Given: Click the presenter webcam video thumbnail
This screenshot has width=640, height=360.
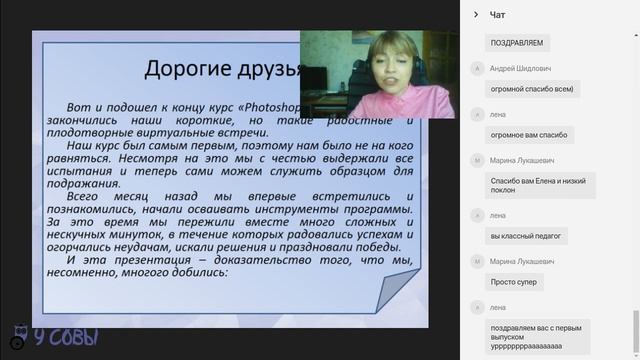Looking at the screenshot, I should pyautogui.click(x=377, y=74).
